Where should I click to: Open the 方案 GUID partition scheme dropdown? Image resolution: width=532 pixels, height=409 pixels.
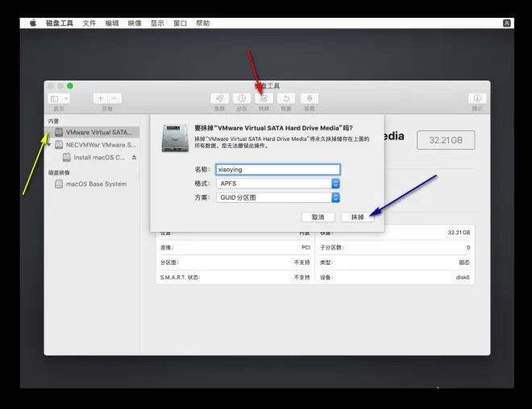[278, 197]
